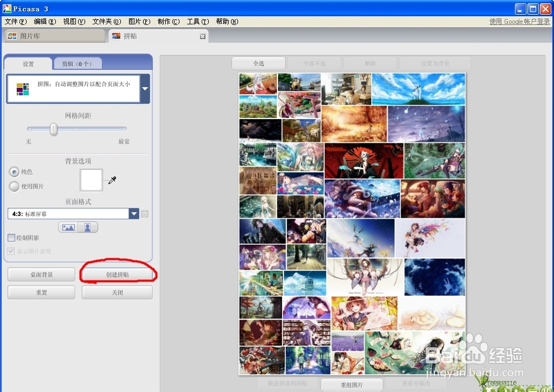The width and height of the screenshot is (554, 392).
Task: Click the Picasa logo in the title bar
Action: (x=7, y=8)
